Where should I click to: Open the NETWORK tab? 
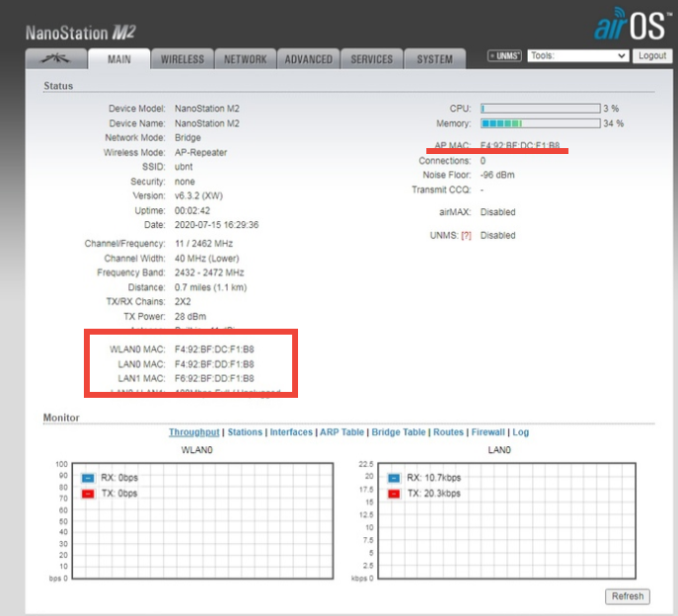245,59
